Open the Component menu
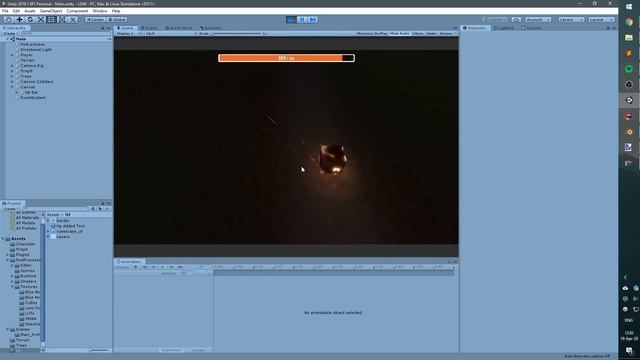 click(77, 11)
